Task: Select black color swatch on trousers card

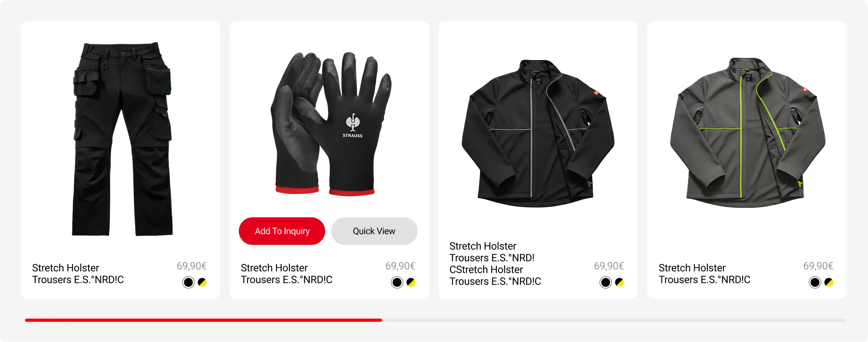Action: [188, 282]
